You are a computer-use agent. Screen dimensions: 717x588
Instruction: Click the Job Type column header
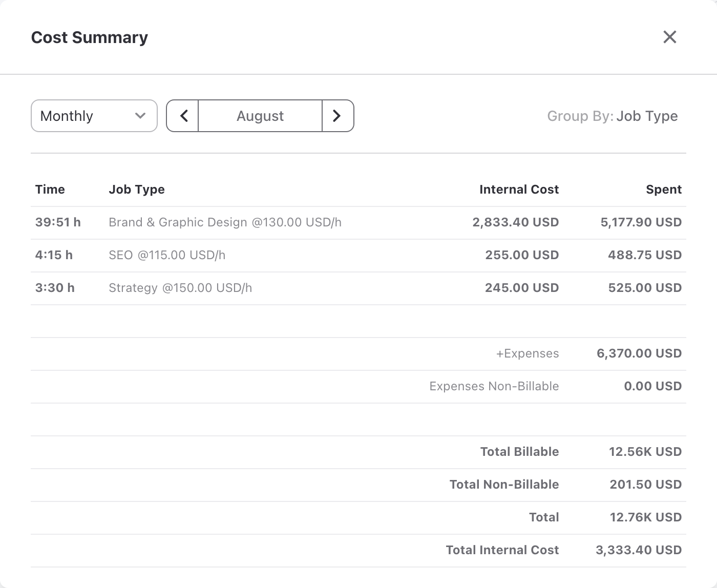137,190
